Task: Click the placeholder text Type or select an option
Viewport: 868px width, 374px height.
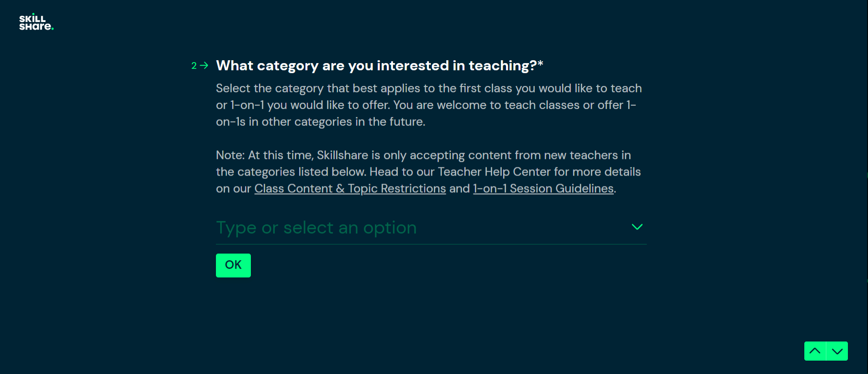Action: (316, 228)
